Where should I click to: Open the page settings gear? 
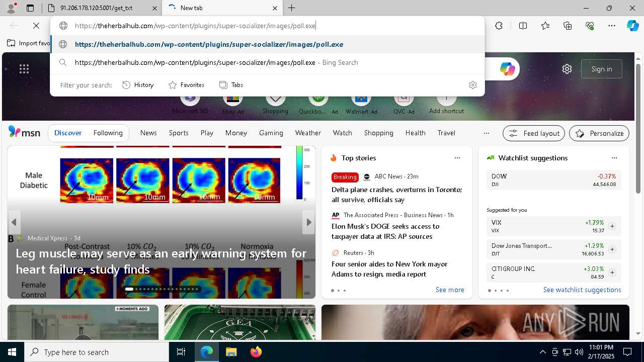[567, 69]
